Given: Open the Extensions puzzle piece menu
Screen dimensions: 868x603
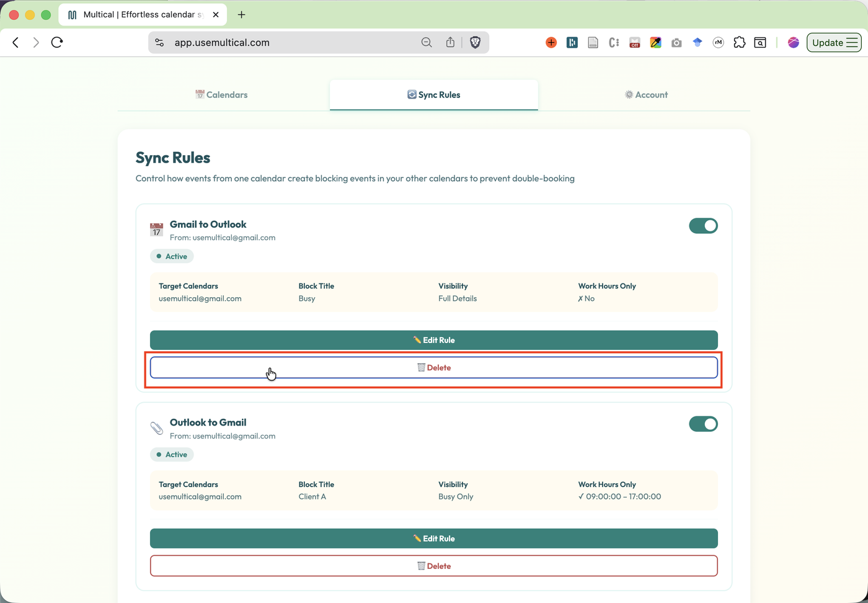Looking at the screenshot, I should click(x=739, y=42).
